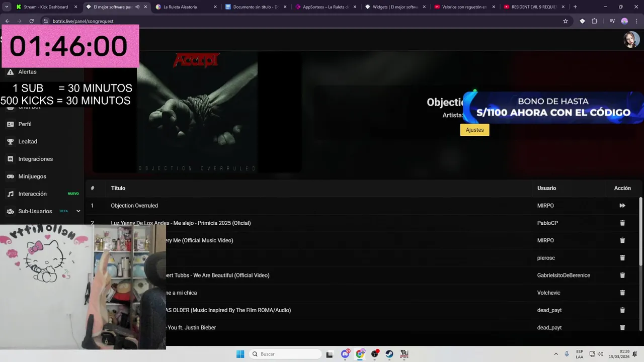
Task: Open the browser extensions puzzle icon
Action: point(595,21)
